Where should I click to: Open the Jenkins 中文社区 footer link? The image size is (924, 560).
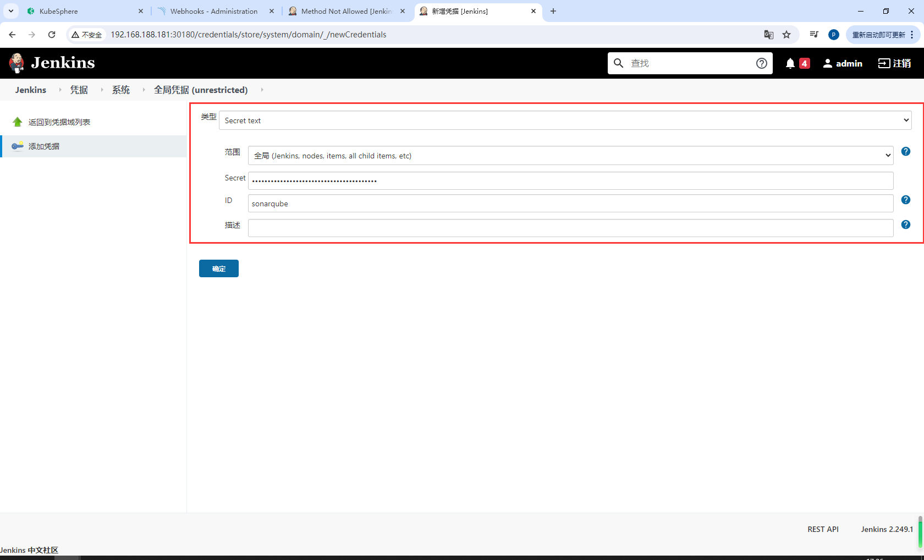point(29,550)
